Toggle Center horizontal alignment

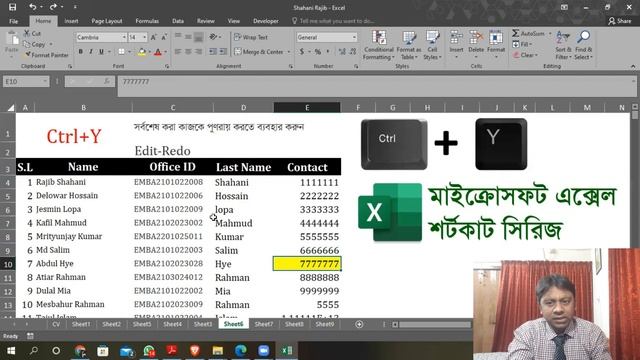(x=188, y=52)
